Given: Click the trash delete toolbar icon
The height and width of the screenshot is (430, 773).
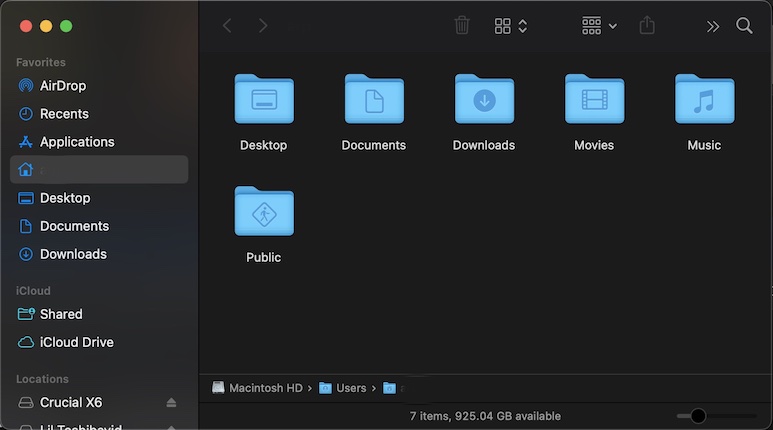Looking at the screenshot, I should 462,25.
